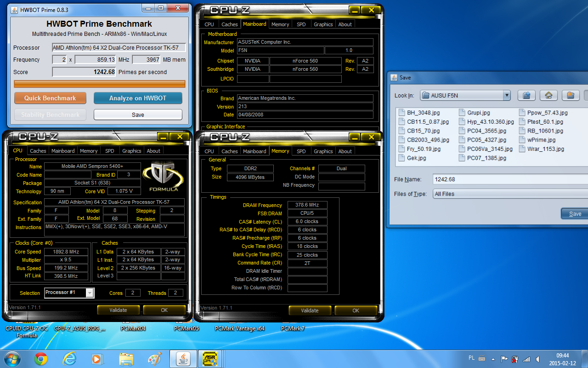This screenshot has height=368, width=588.
Task: Click the Core Speed value 1892.8 MHz
Action: point(66,252)
